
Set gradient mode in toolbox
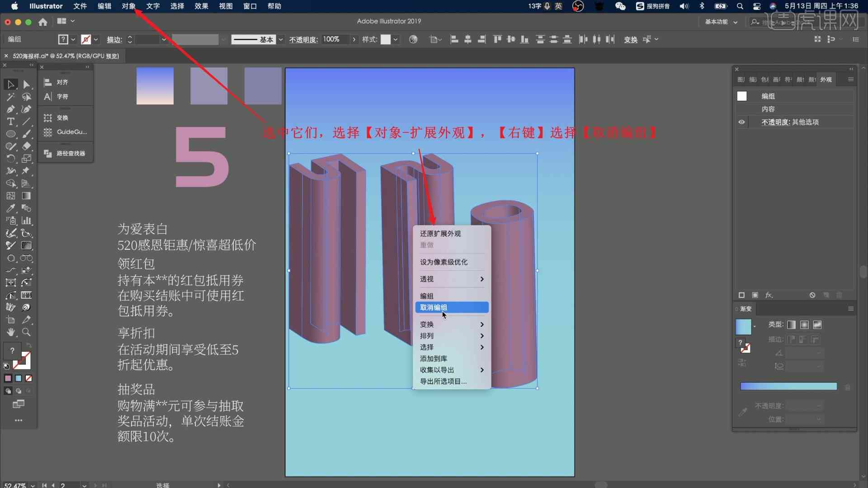coord(18,379)
